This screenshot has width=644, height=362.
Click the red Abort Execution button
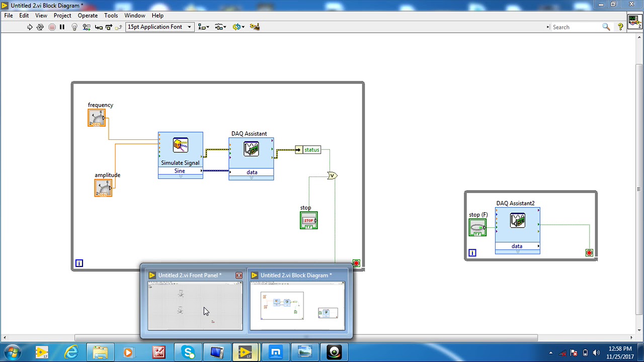pyautogui.click(x=52, y=27)
